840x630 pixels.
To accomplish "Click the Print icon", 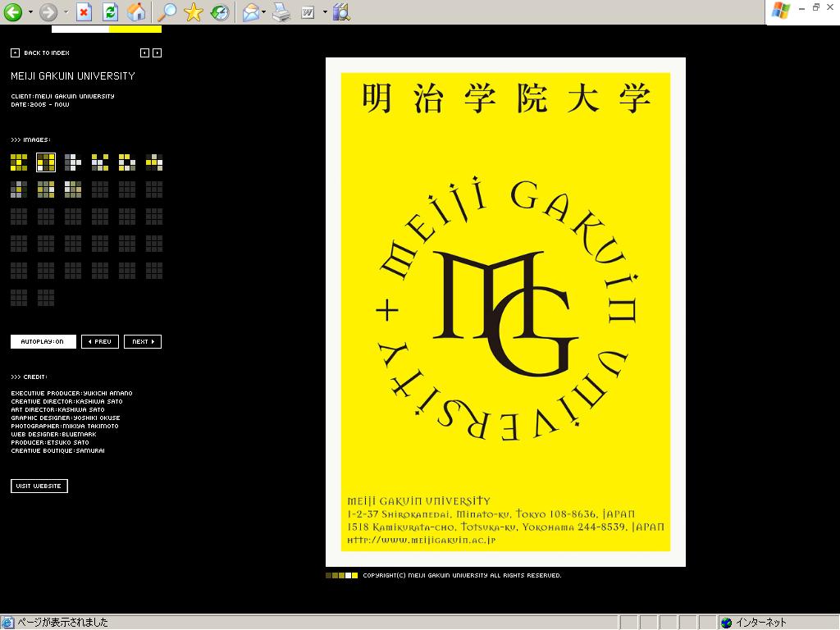I will 281,11.
